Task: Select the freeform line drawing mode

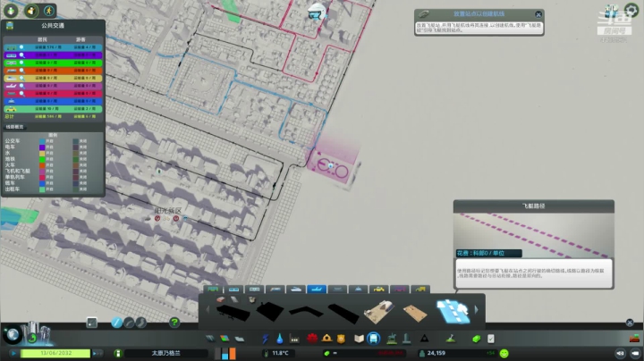Action: click(x=141, y=323)
